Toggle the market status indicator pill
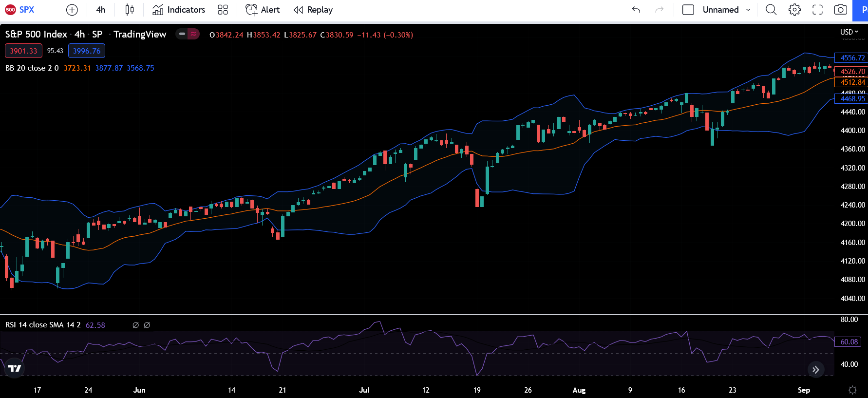The width and height of the screenshot is (868, 398). pos(188,34)
